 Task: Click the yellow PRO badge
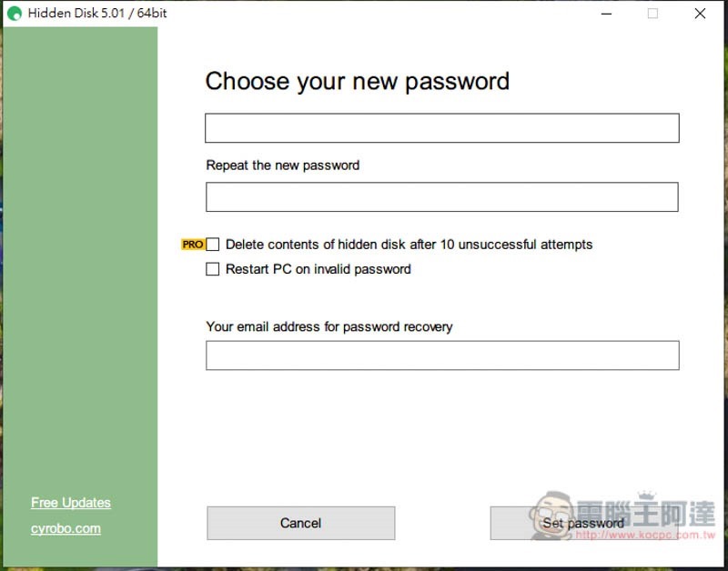tap(193, 245)
